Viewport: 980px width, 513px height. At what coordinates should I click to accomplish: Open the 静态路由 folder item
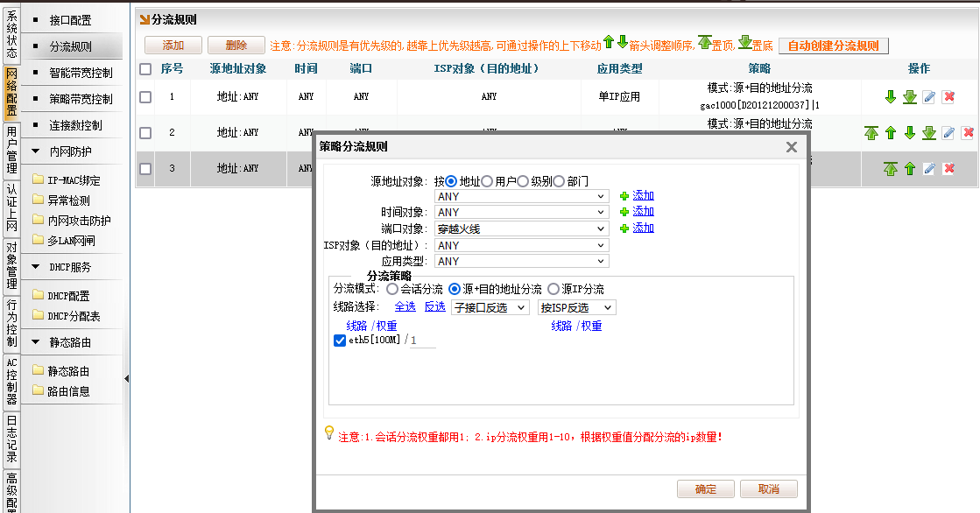[61, 370]
